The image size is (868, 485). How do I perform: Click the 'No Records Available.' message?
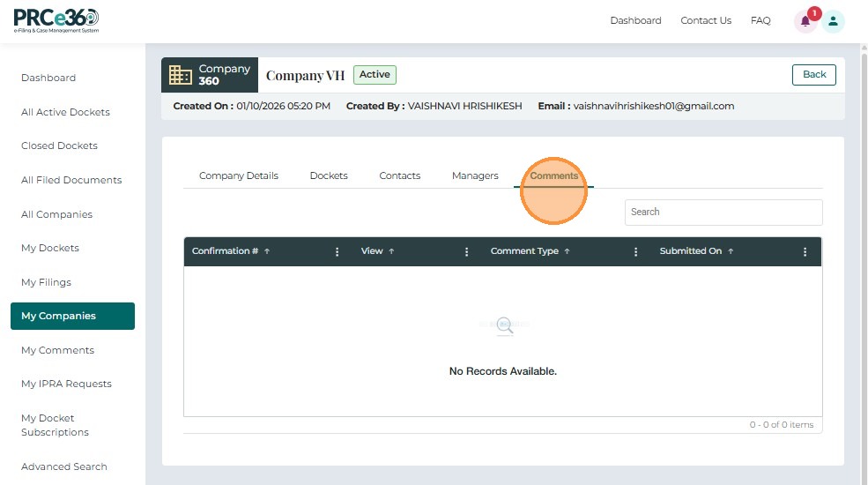[502, 371]
